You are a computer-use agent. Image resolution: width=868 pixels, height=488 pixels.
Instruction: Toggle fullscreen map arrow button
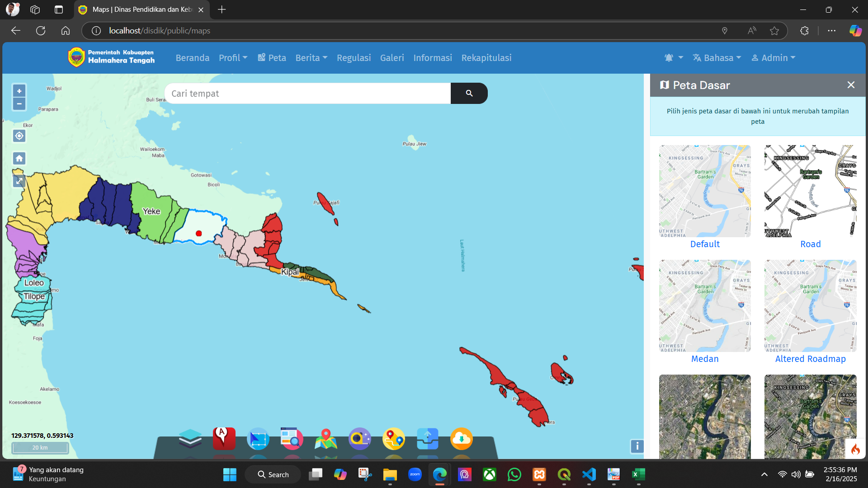point(19,181)
